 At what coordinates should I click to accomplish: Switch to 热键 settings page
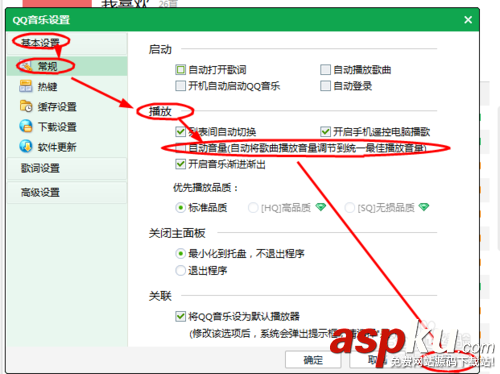pyautogui.click(x=67, y=86)
